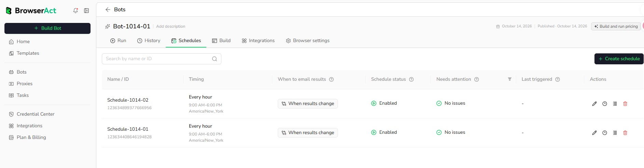Screen dimensions: 644x168
Task: Open clock icon for Schedule-1014-02
Action: [605, 104]
